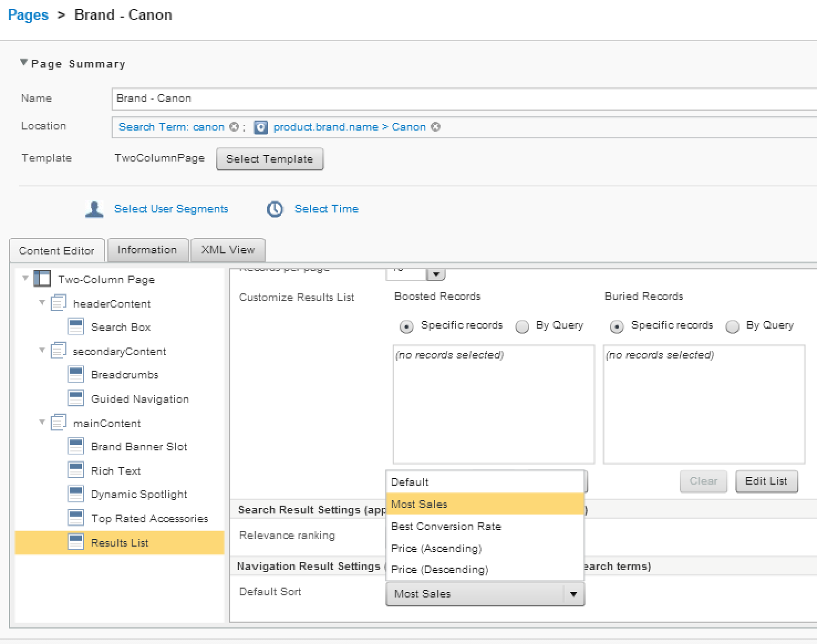
Task: Click the Dynamic Spotlight cartridge icon
Action: [76, 494]
